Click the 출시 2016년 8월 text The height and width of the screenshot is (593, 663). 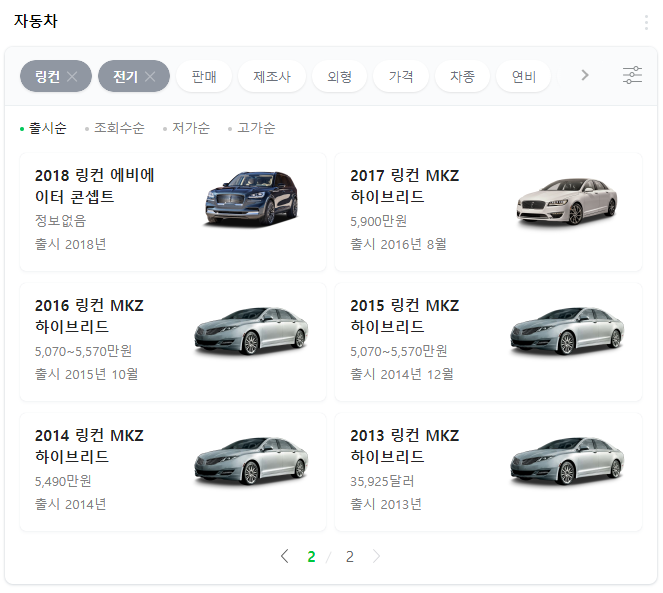[398, 244]
